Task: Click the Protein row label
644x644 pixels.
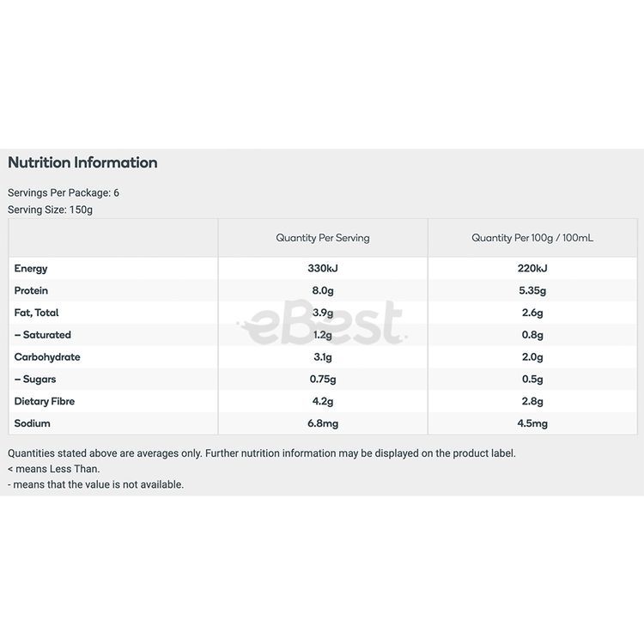Action: pos(32,291)
